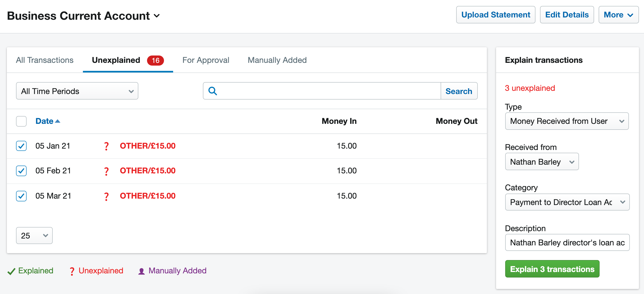Image resolution: width=644 pixels, height=294 pixels.
Task: Click the purple Manually Added person icon
Action: pos(142,271)
